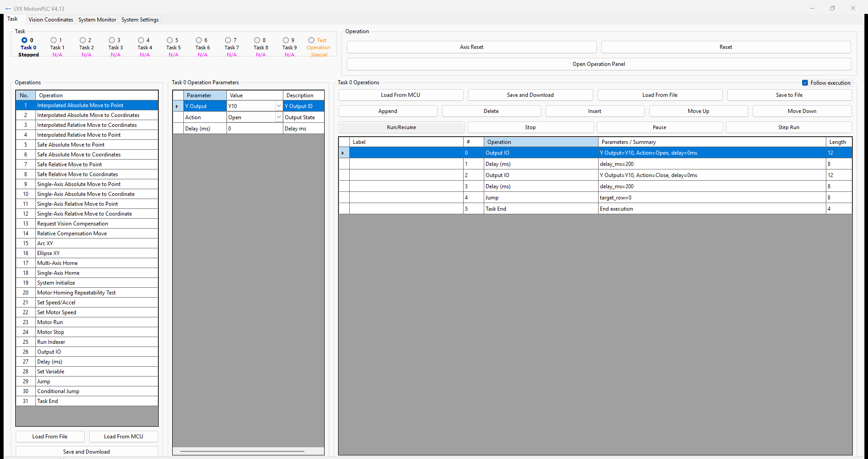Screen dimensions: 868x459
Task: Select Task 2 radio button
Action: tap(82, 40)
